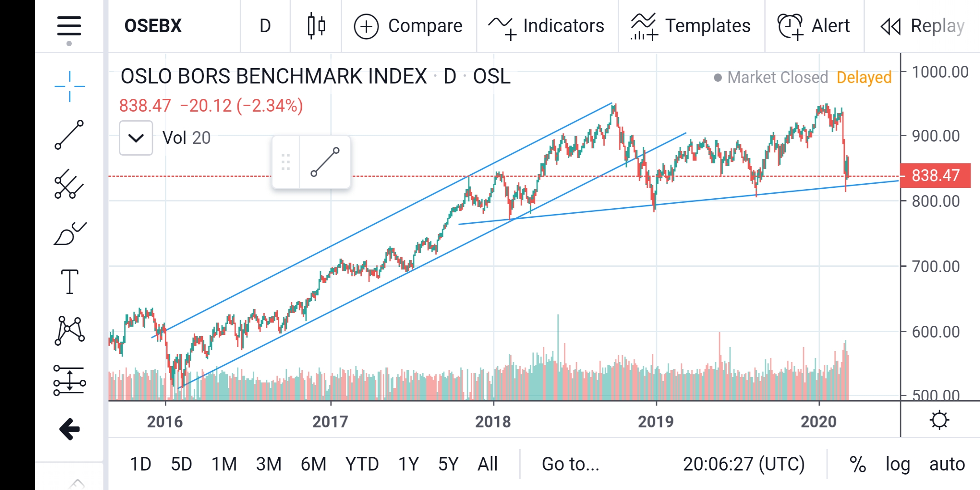980x490 pixels.
Task: Open the hamburger menu
Action: point(69,26)
